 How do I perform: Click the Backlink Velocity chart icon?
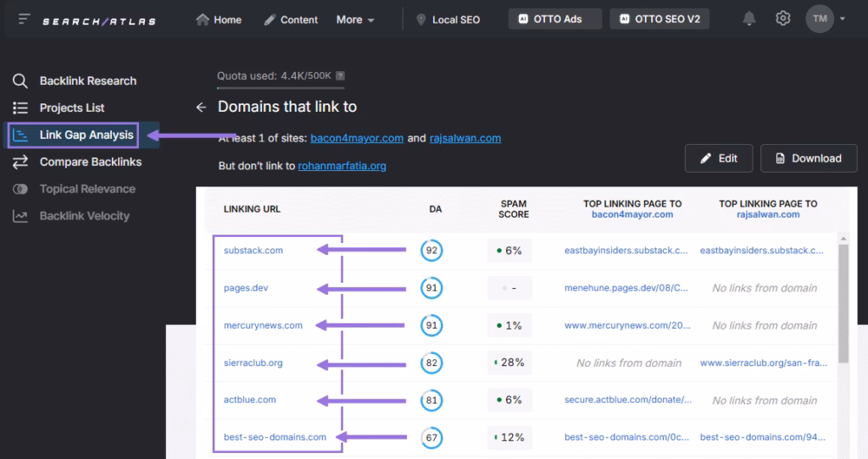pos(20,216)
